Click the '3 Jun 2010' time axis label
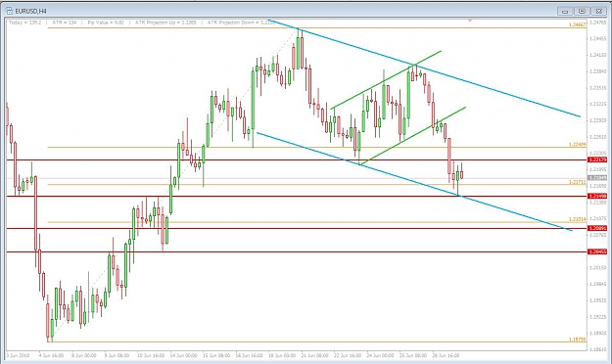The width and height of the screenshot is (612, 364). [x=18, y=356]
